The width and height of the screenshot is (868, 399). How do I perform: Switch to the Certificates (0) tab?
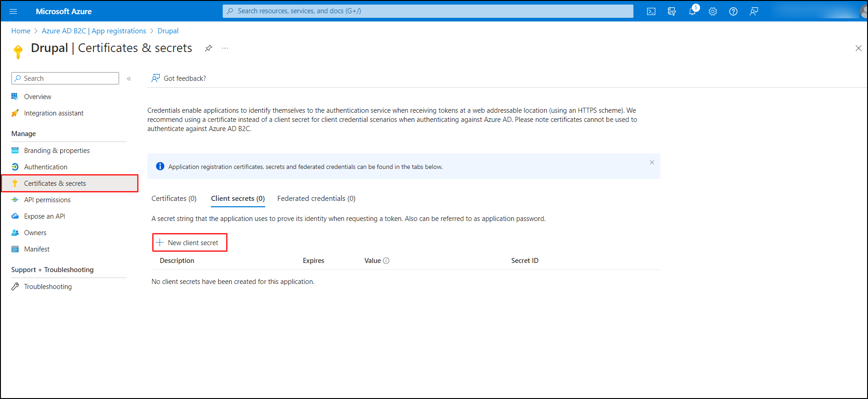[x=174, y=199]
